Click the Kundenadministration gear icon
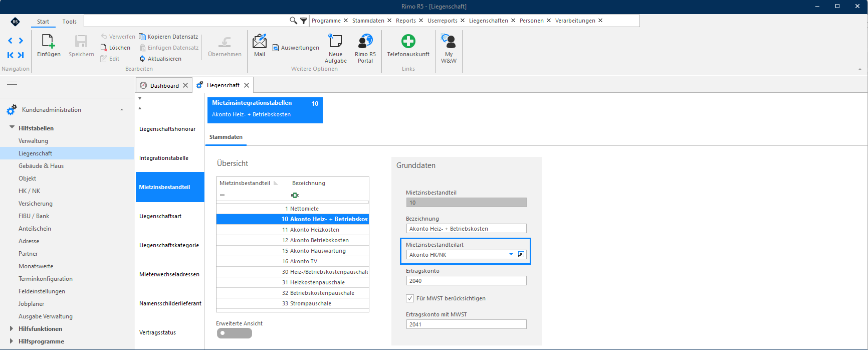The image size is (868, 350). (11, 110)
